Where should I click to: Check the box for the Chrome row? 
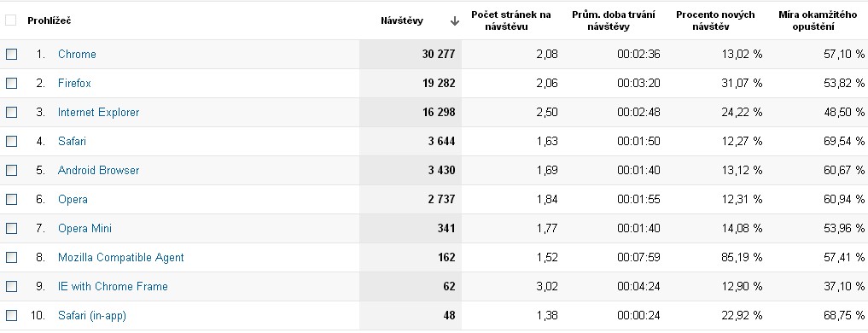click(12, 55)
